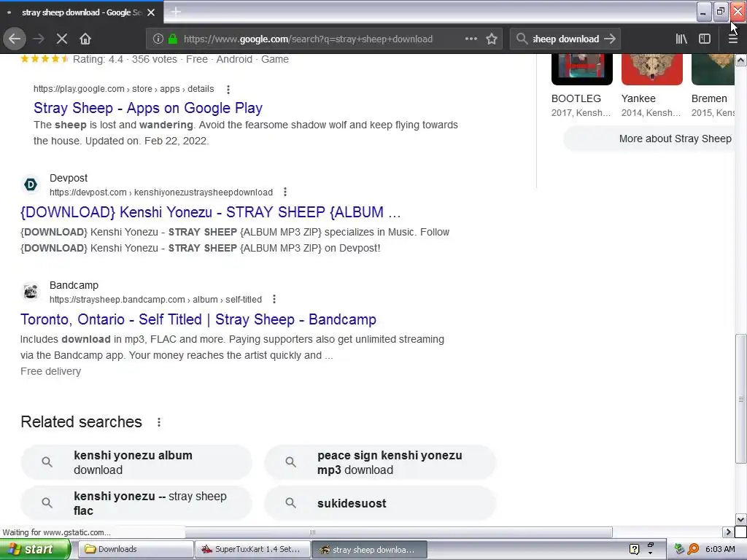
Task: Switch to SuperTuxKart 1.4 Setup taskbar item
Action: pyautogui.click(x=252, y=550)
